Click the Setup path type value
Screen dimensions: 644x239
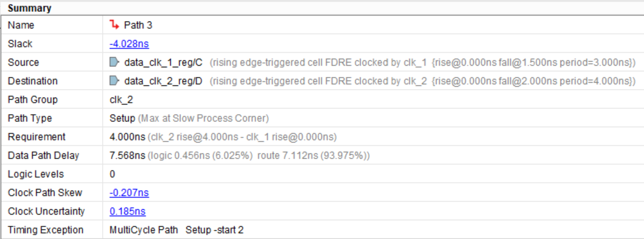(122, 118)
